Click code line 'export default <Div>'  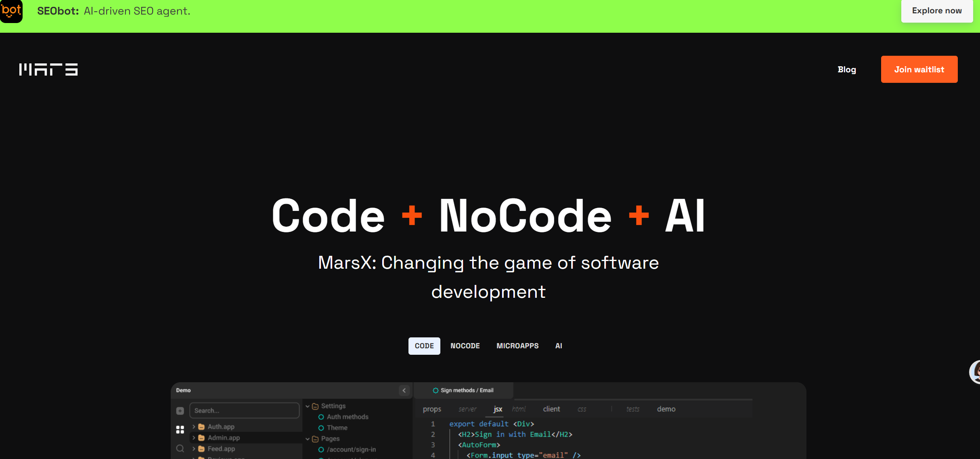[x=492, y=424]
